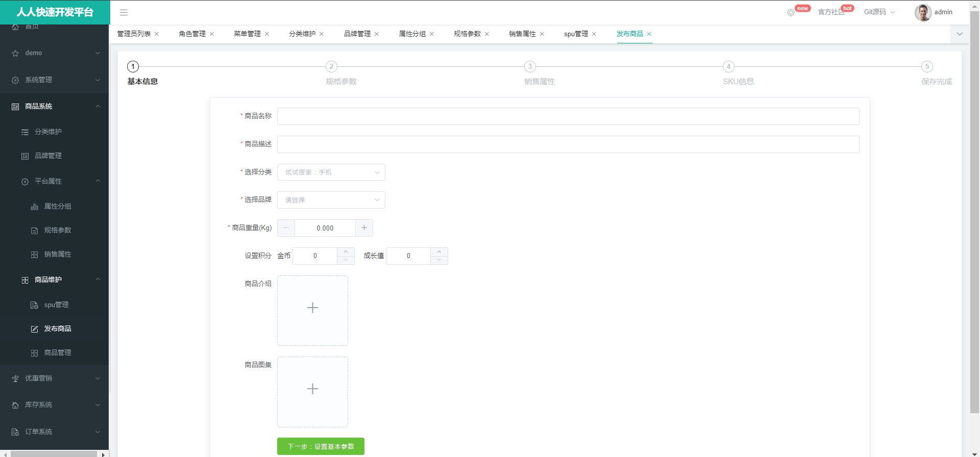This screenshot has height=457, width=980.
Task: Expand the 优惠营销 menu chevron
Action: pos(97,378)
